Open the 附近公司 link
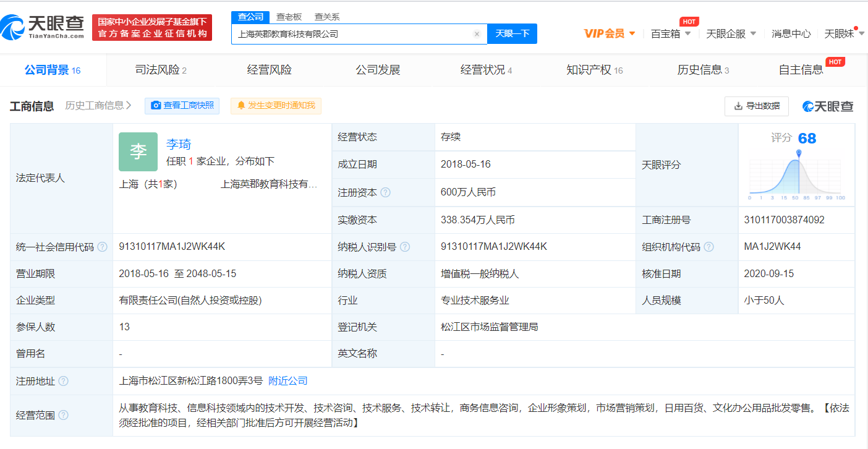 point(288,381)
